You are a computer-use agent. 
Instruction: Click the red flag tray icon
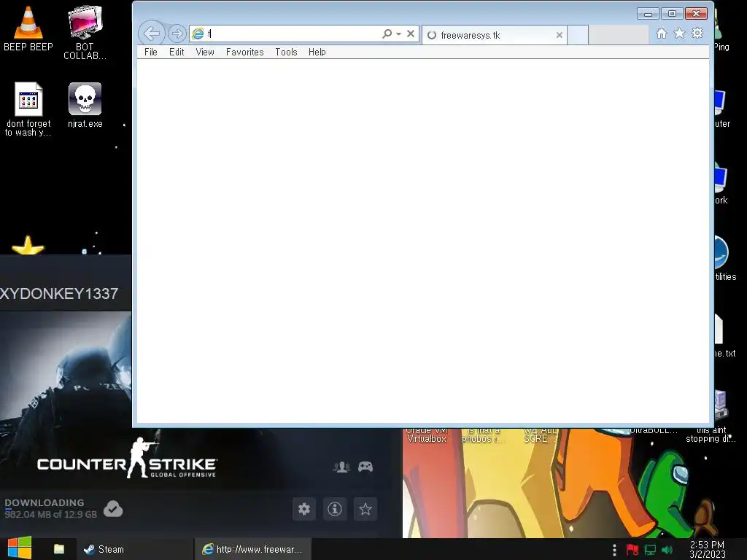pos(632,550)
